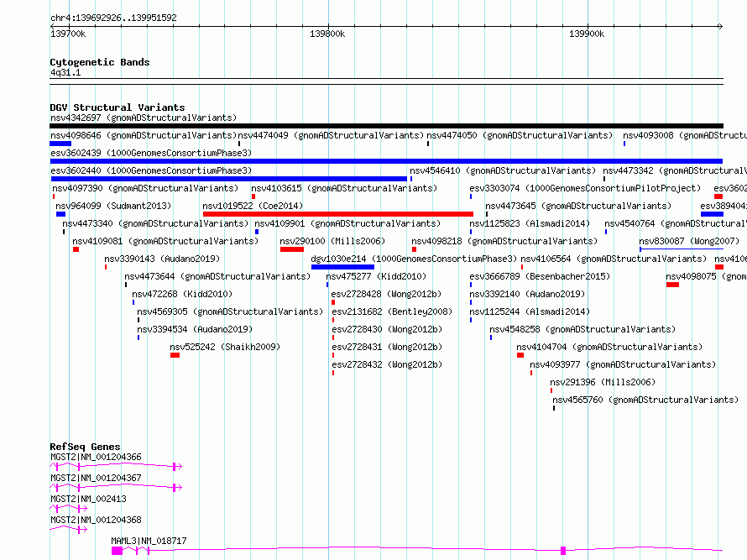This screenshot has width=747, height=560.
Task: Select the blue dgv1030e214 variant bar
Action: coord(342,267)
